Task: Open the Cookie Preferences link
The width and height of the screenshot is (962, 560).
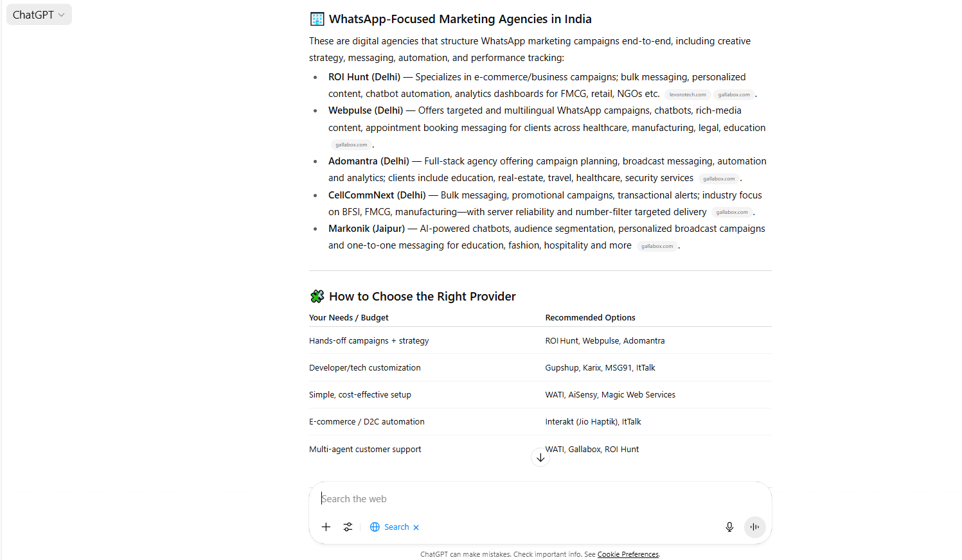Action: tap(628, 554)
